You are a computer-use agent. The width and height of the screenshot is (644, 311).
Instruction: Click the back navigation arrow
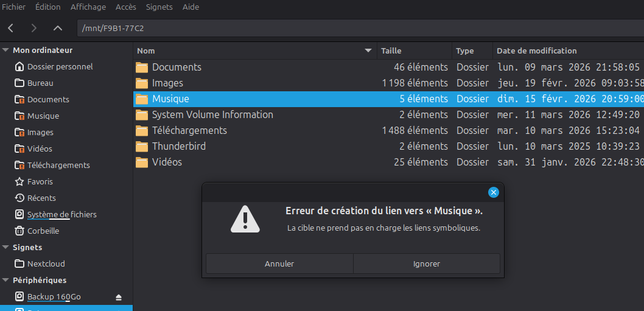click(10, 28)
